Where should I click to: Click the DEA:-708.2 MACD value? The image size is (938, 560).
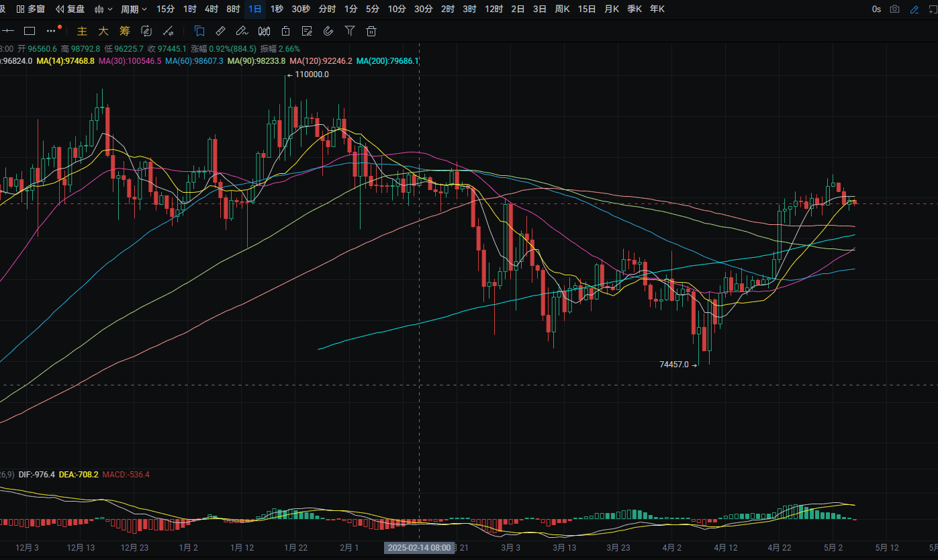click(79, 474)
